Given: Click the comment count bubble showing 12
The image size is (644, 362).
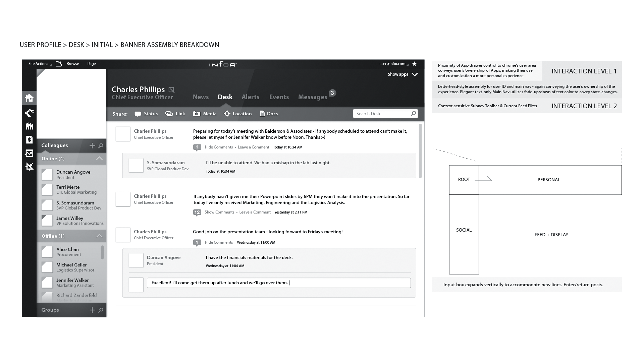Looking at the screenshot, I should [197, 213].
